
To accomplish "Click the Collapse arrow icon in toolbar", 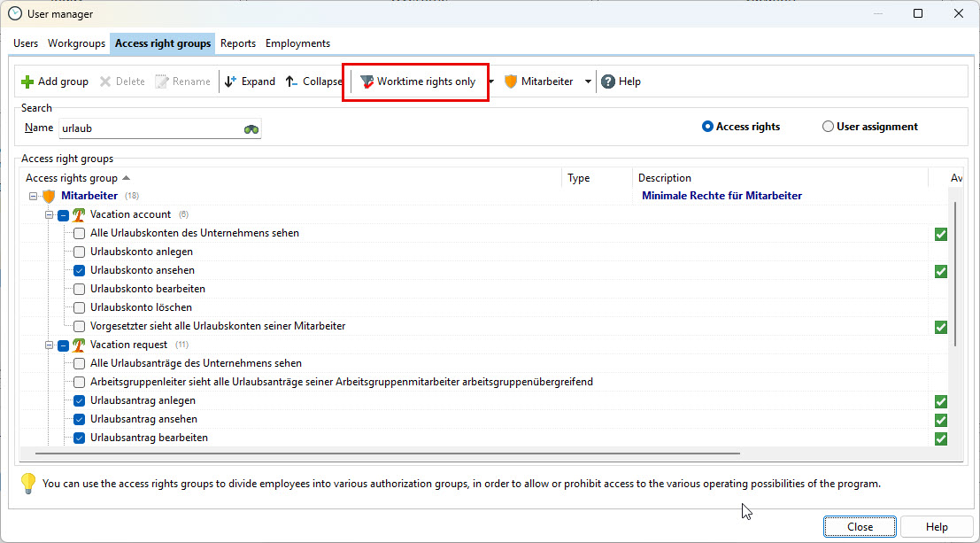I will (292, 81).
